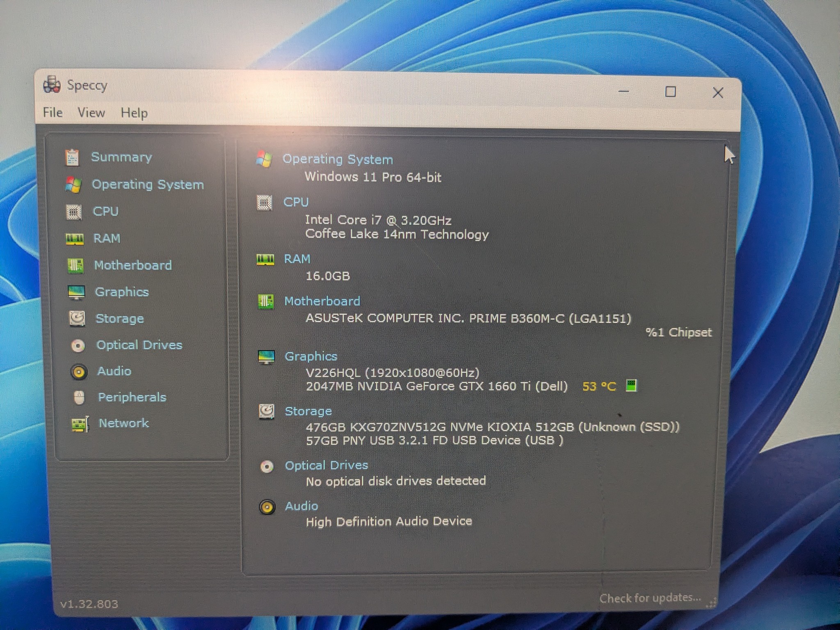Click the Optical Drives disc icon in summary pane

pyautogui.click(x=267, y=467)
